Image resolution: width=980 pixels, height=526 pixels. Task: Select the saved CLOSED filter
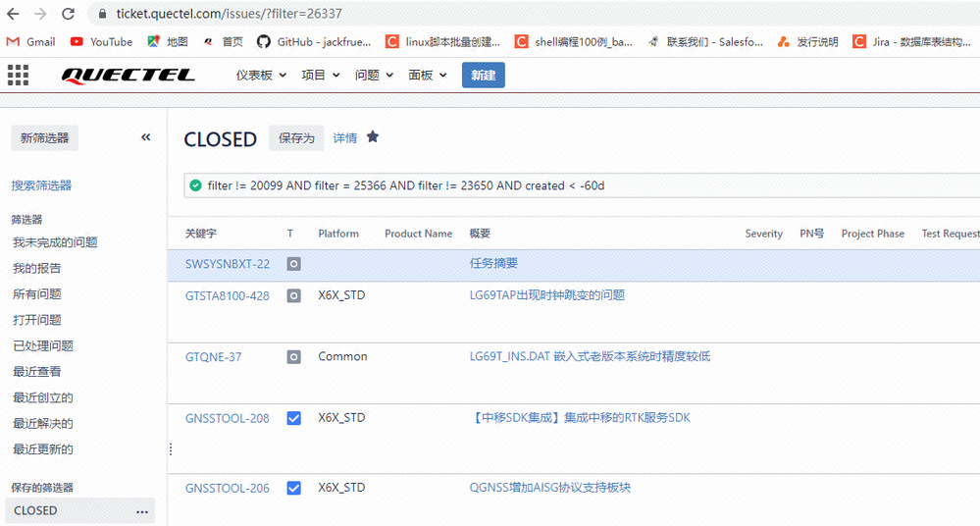point(80,511)
